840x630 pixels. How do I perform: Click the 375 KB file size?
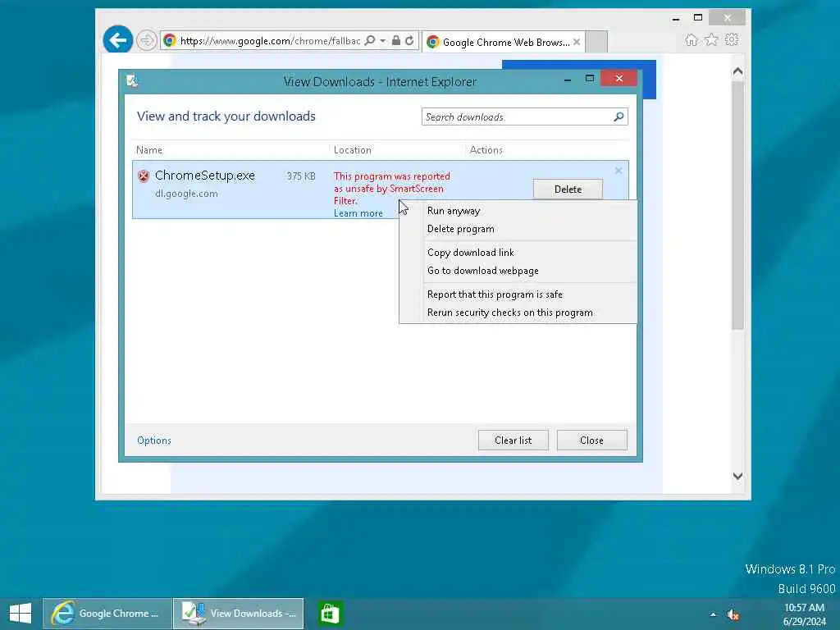tap(301, 176)
